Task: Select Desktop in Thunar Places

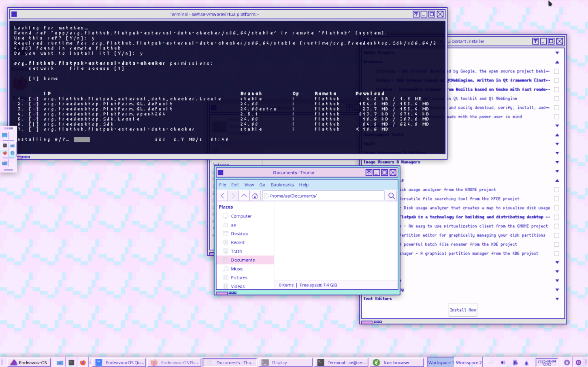Action: (245, 234)
